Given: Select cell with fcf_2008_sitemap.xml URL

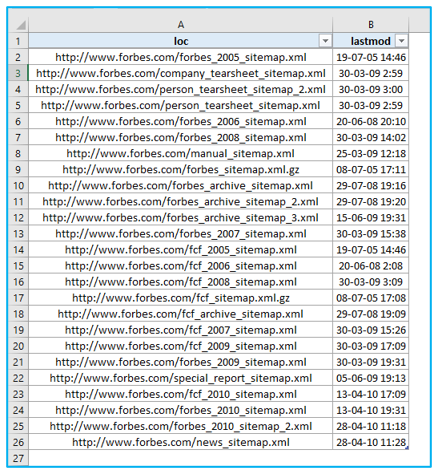Looking at the screenshot, I should coord(181,282).
